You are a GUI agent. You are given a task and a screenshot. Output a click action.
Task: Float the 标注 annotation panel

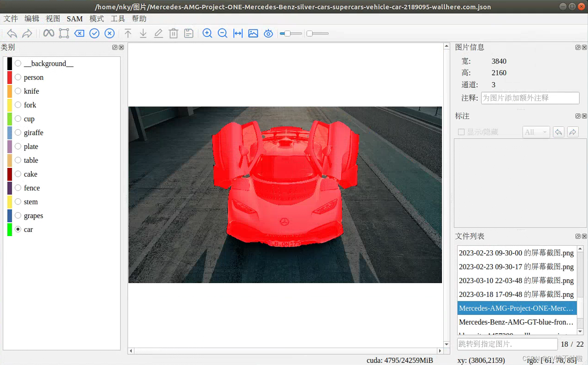[578, 116]
